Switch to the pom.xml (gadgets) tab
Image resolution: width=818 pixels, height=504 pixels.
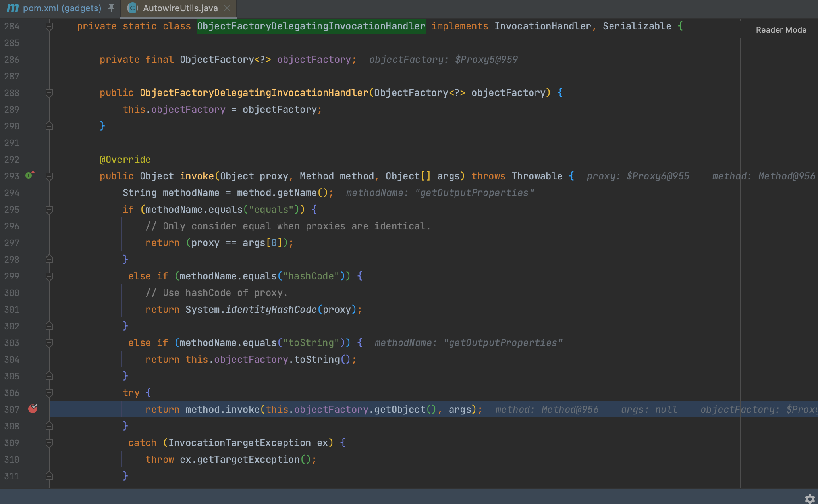pyautogui.click(x=62, y=8)
